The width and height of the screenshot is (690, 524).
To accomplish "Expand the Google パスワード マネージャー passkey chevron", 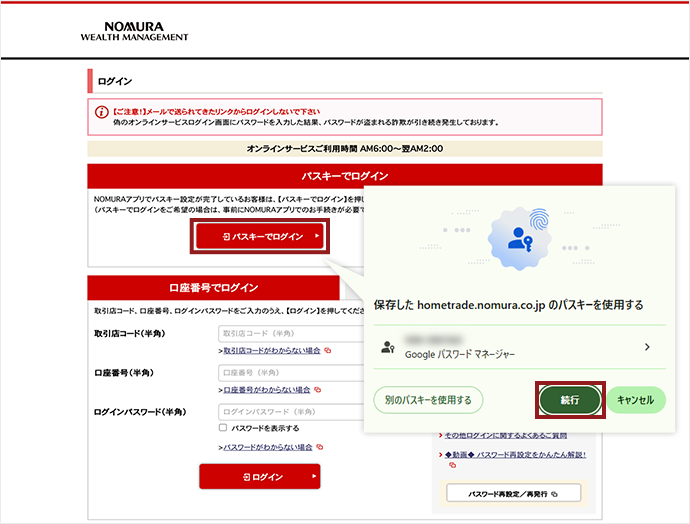I will click(x=647, y=347).
